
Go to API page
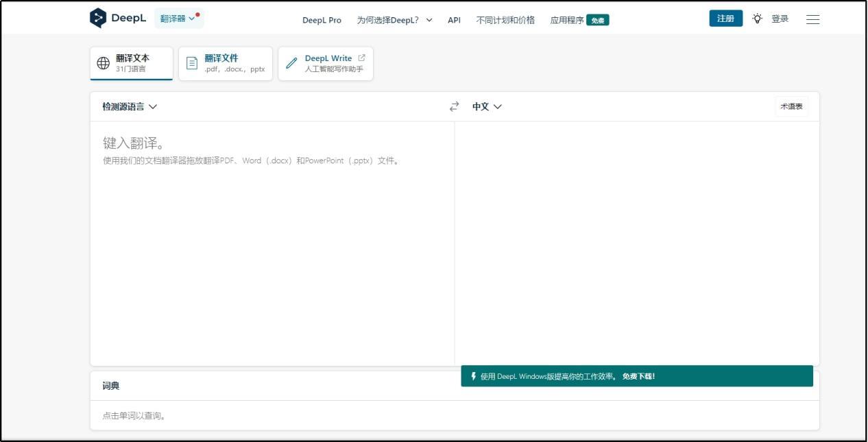coord(454,20)
